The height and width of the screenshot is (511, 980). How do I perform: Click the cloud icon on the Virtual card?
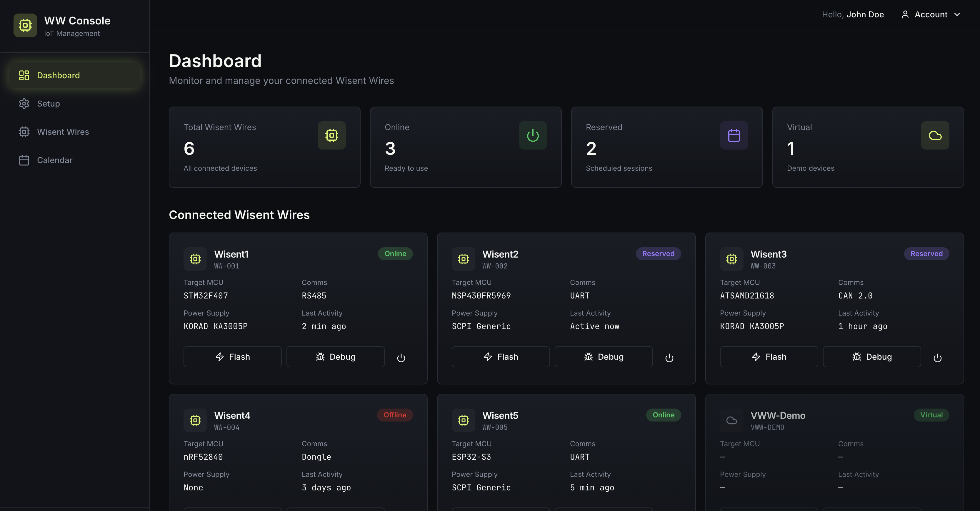(935, 135)
